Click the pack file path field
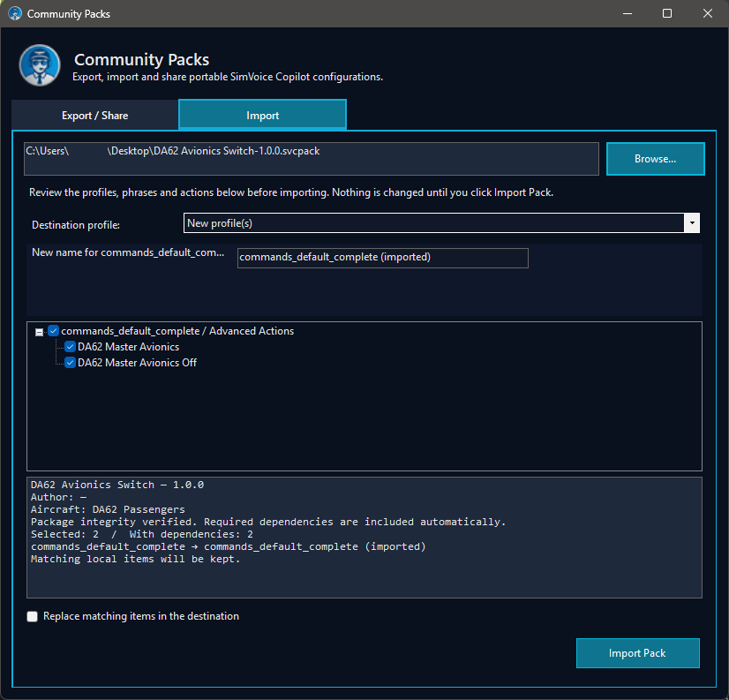This screenshot has height=700, width=729. click(311, 159)
